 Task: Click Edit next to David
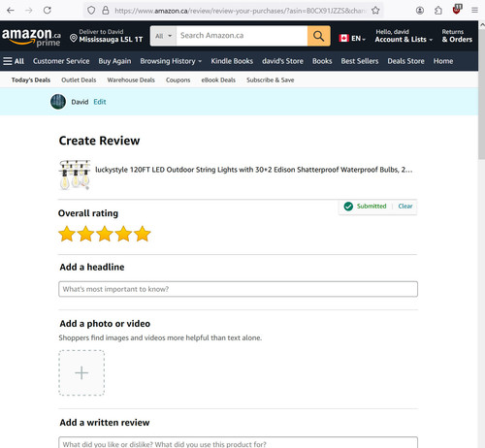[x=100, y=102]
